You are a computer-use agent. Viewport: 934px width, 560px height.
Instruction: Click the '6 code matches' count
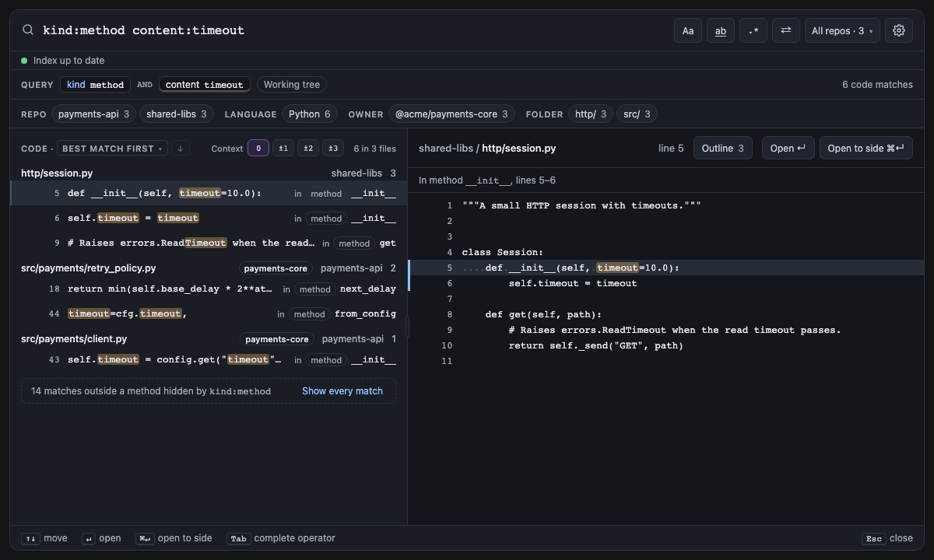click(877, 85)
